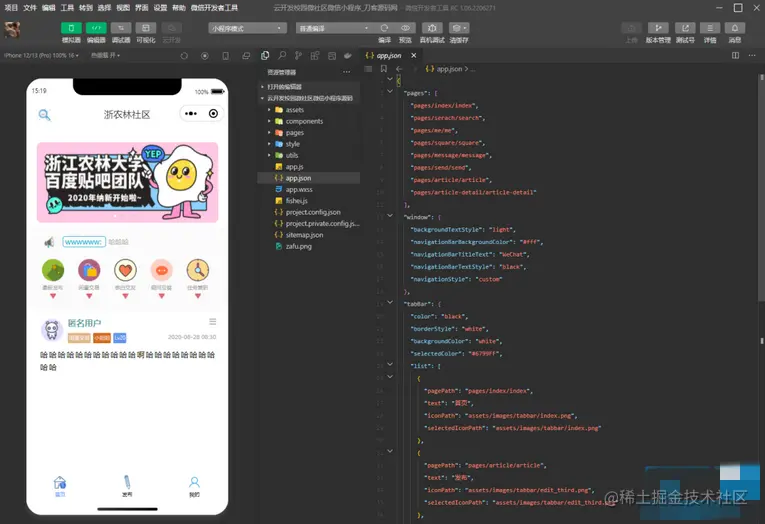Open the 帮助 menu
Screen dimensions: 765x524
tap(179, 8)
